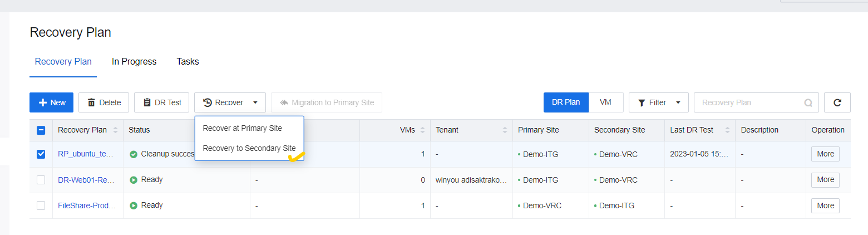
Task: Sort by VMs column arrows
Action: (422, 130)
